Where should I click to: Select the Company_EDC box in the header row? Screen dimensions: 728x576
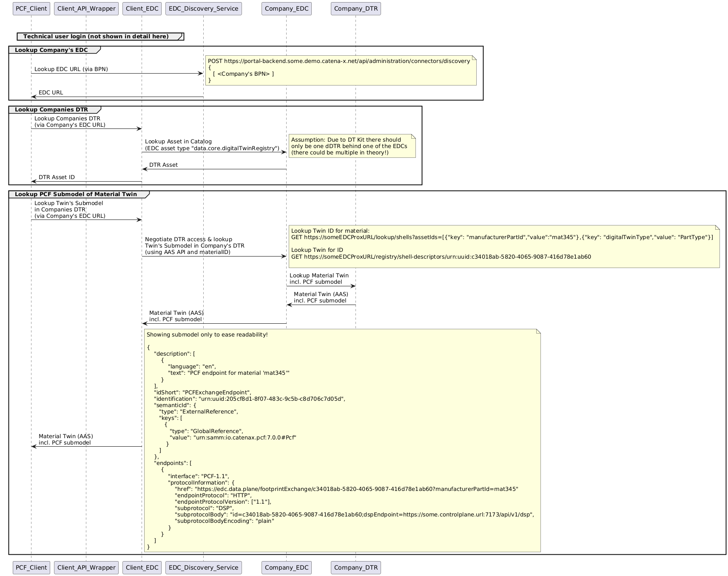[x=286, y=9]
